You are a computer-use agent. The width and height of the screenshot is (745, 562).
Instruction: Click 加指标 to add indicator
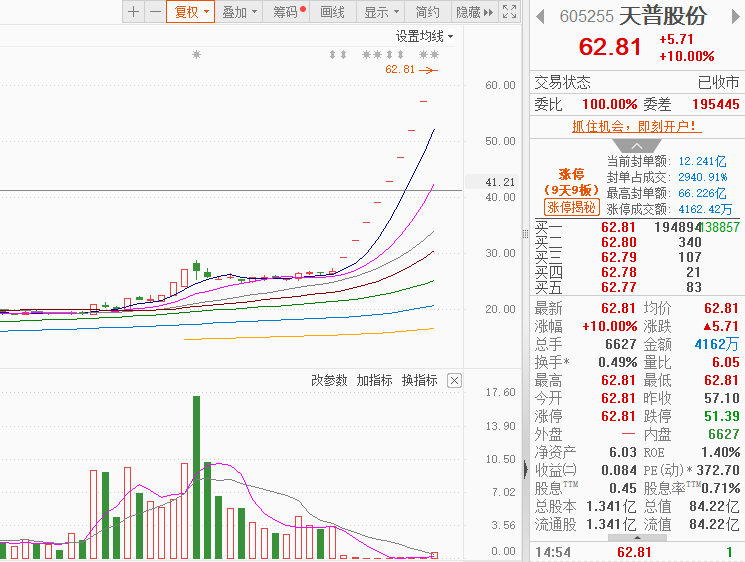(374, 381)
